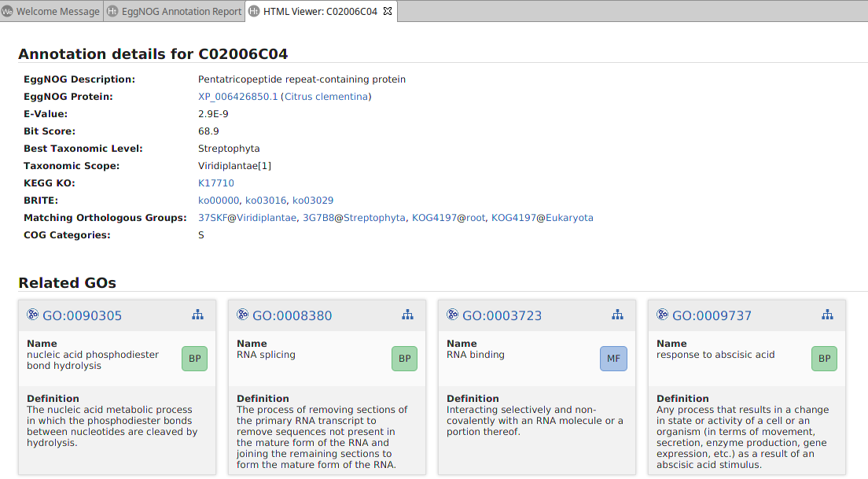Open the XP_006426850.1 protein link
868x479 pixels.
(x=237, y=97)
